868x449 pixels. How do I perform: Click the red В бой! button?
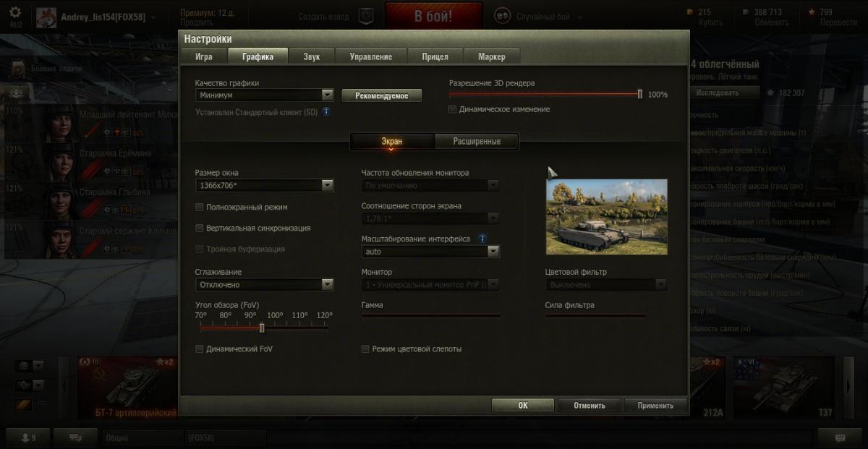434,16
